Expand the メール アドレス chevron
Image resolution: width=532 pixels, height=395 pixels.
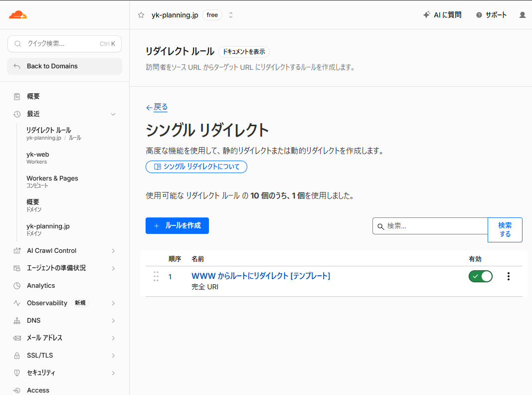tap(113, 338)
